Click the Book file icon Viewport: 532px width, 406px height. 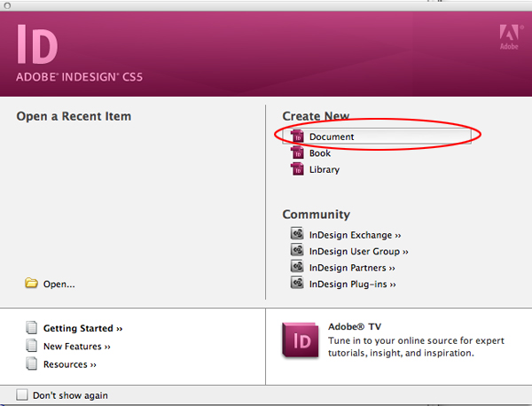click(297, 152)
